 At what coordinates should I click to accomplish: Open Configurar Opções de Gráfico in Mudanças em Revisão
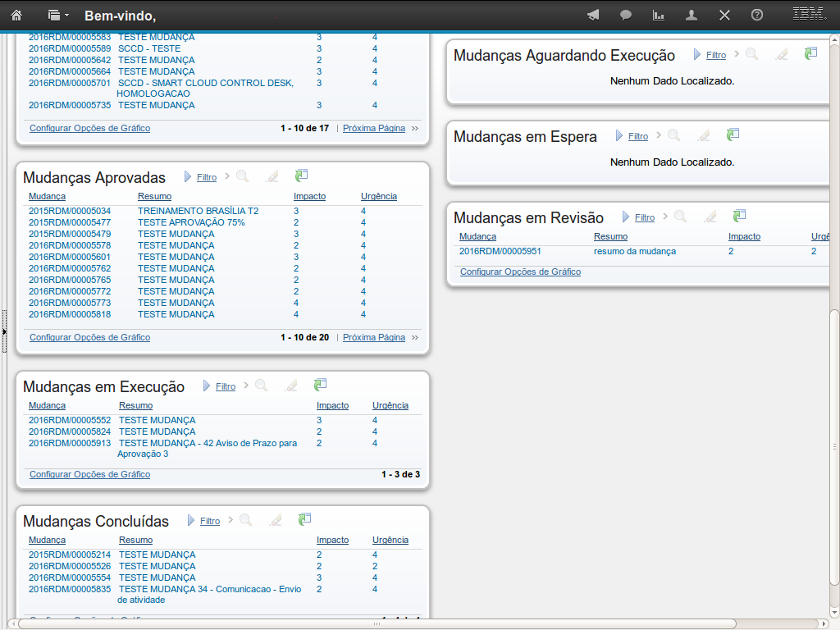pos(520,272)
